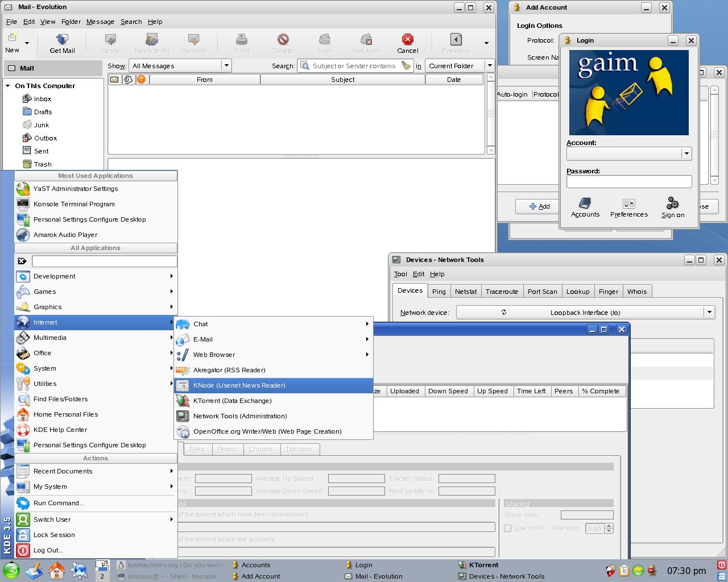Click the Delete icon in Evolution toolbar
Image resolution: width=728 pixels, height=582 pixels.
(x=283, y=39)
